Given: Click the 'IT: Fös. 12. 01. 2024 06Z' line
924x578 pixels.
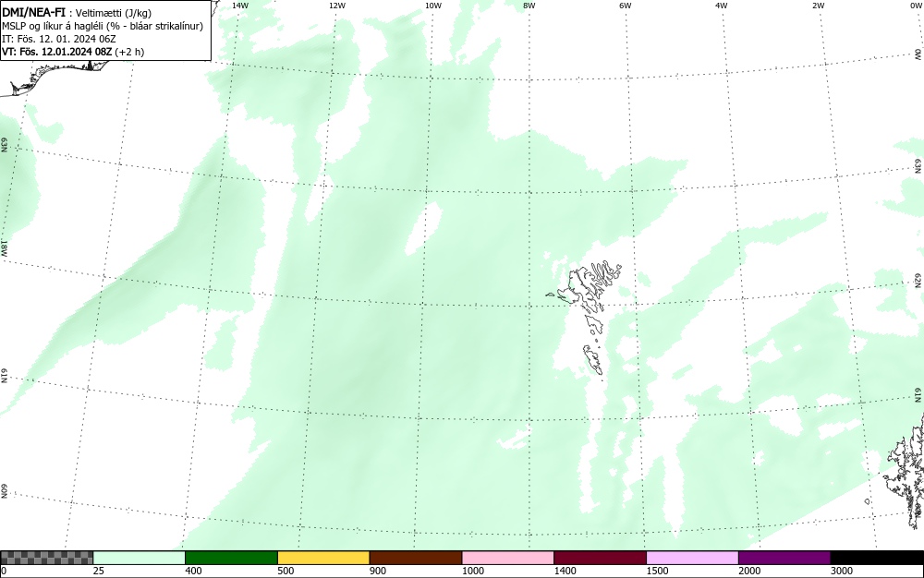Looking at the screenshot, I should (59, 39).
